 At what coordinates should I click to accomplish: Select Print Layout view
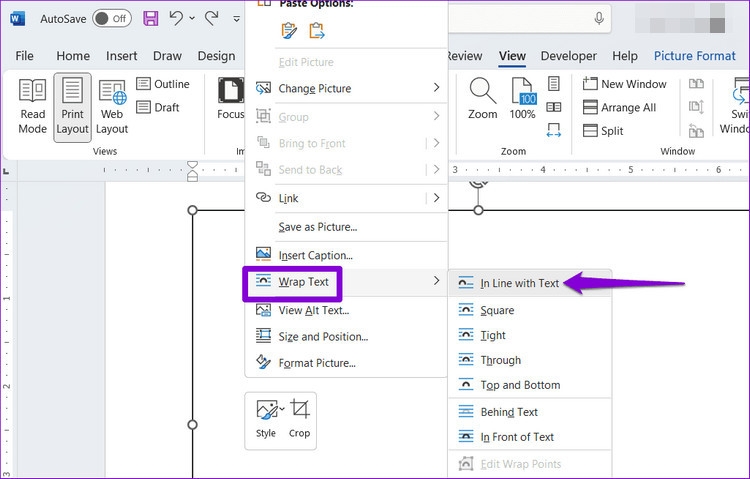pyautogui.click(x=72, y=107)
